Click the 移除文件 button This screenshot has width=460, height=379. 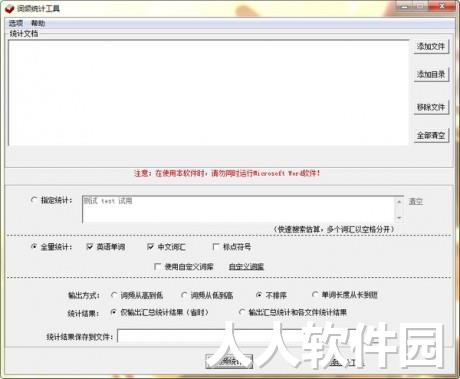(431, 107)
